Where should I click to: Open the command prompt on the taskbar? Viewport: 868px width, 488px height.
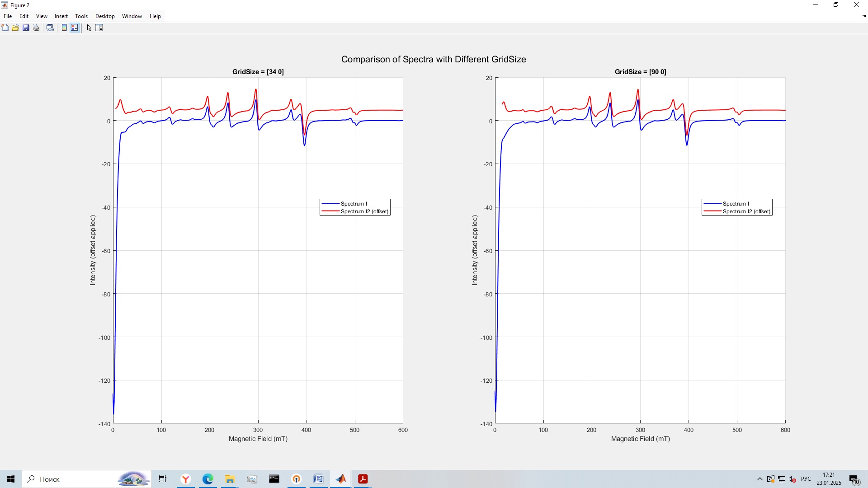click(x=274, y=479)
